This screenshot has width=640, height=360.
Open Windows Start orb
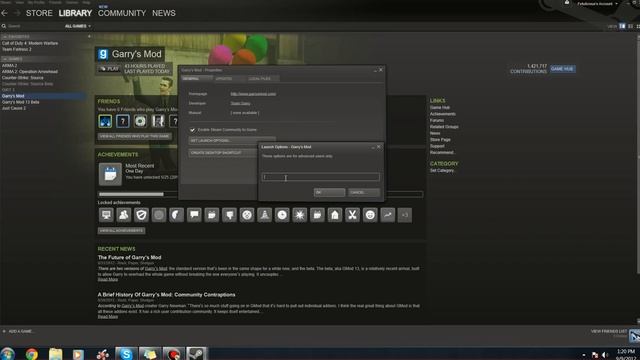point(7,354)
